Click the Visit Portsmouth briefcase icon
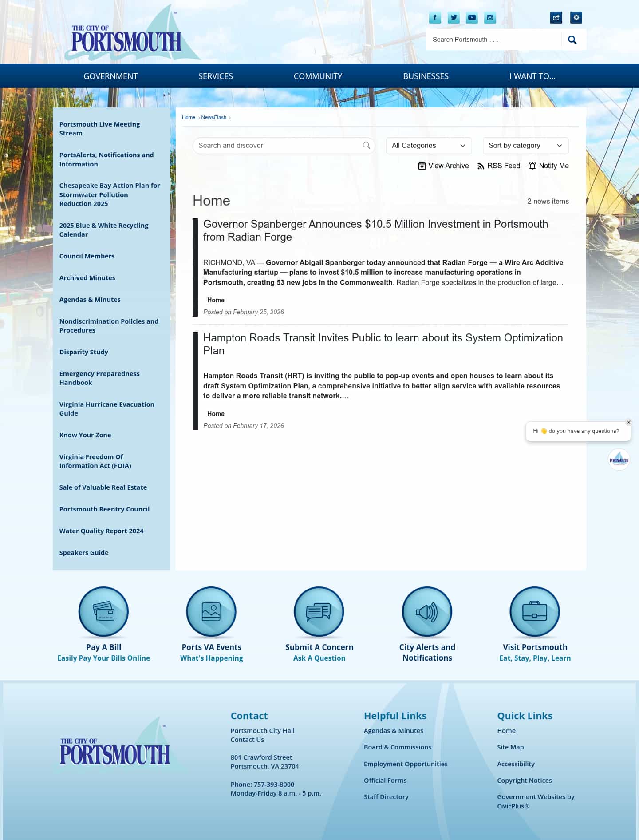This screenshot has width=639, height=840. [535, 612]
